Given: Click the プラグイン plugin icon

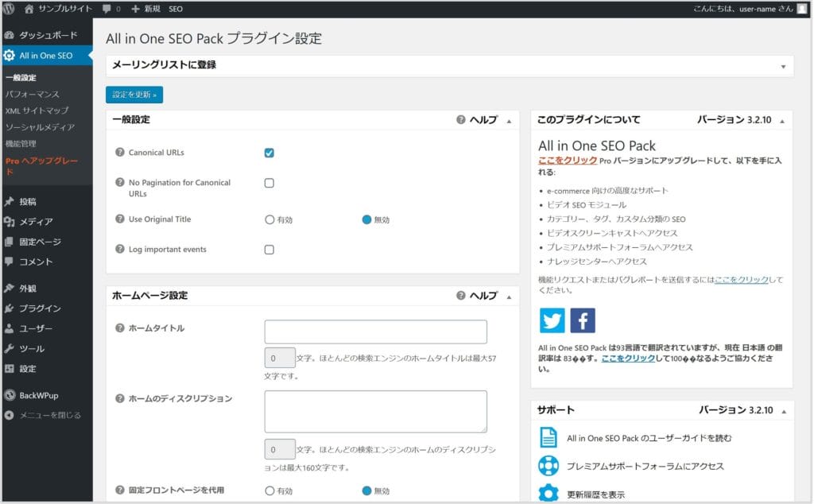Looking at the screenshot, I should click(9, 308).
